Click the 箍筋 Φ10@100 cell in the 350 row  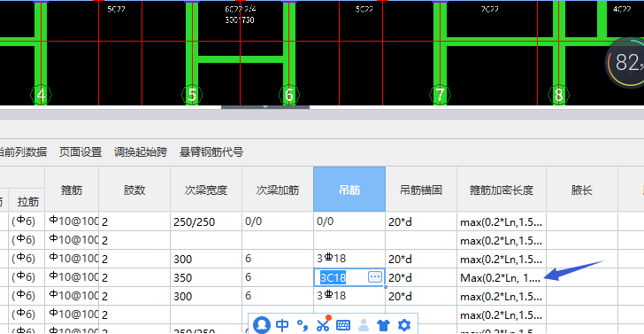72,277
